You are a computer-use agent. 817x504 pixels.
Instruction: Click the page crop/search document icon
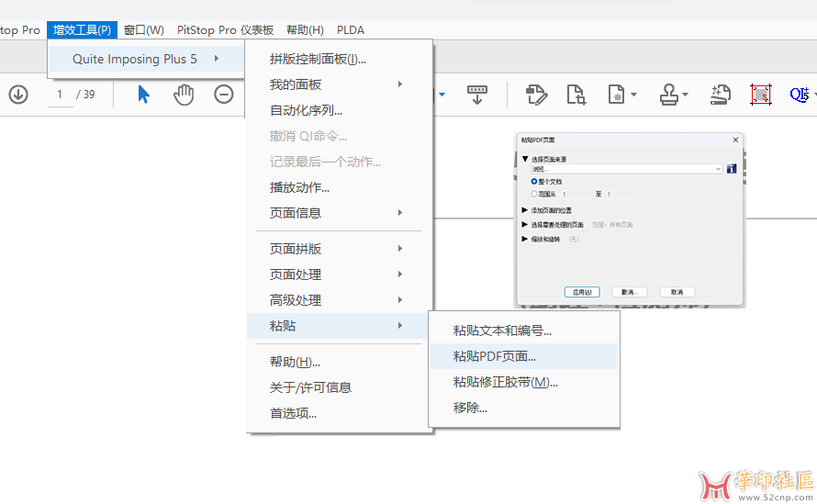576,95
